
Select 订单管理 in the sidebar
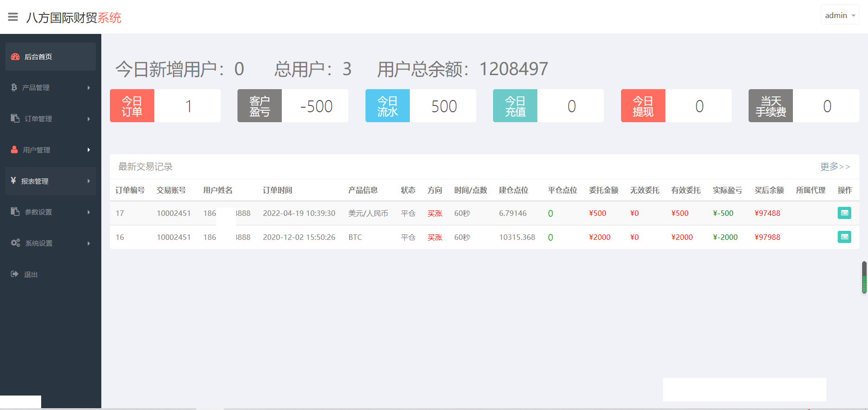click(x=38, y=119)
